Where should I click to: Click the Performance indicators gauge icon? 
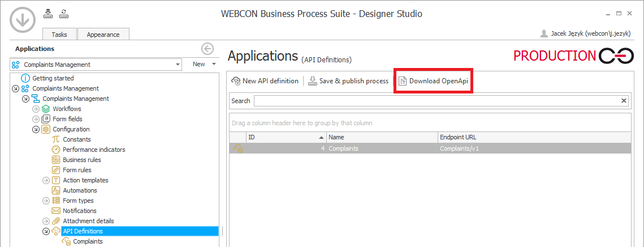(x=57, y=150)
